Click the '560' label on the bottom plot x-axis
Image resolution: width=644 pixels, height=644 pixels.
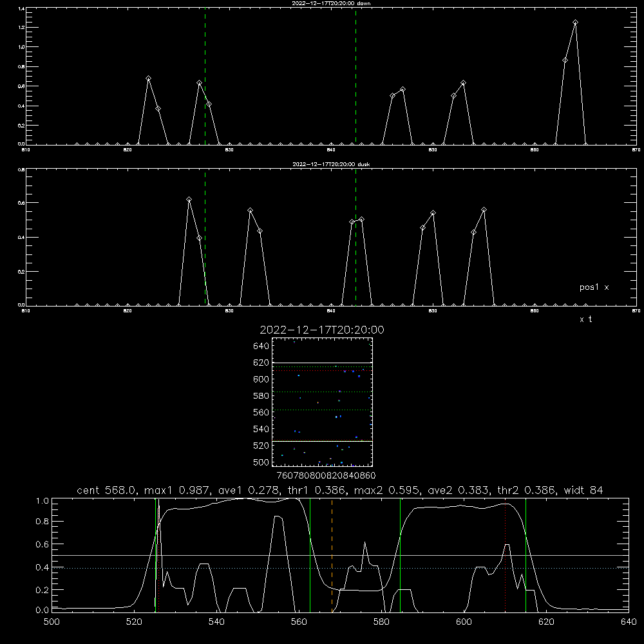(299, 621)
